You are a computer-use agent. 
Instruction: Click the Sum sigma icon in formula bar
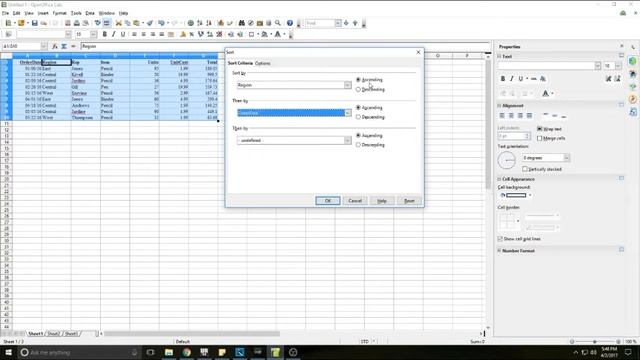(64, 46)
